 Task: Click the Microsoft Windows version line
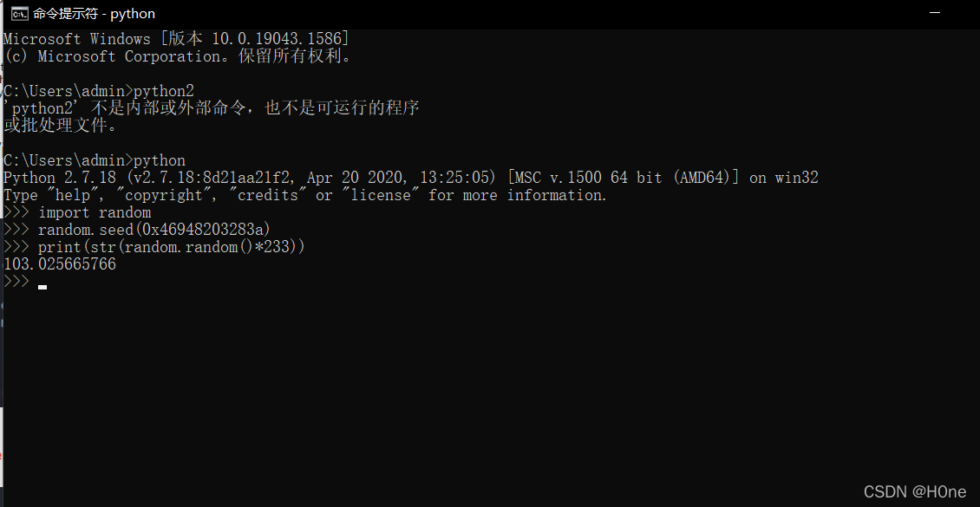tap(176, 39)
